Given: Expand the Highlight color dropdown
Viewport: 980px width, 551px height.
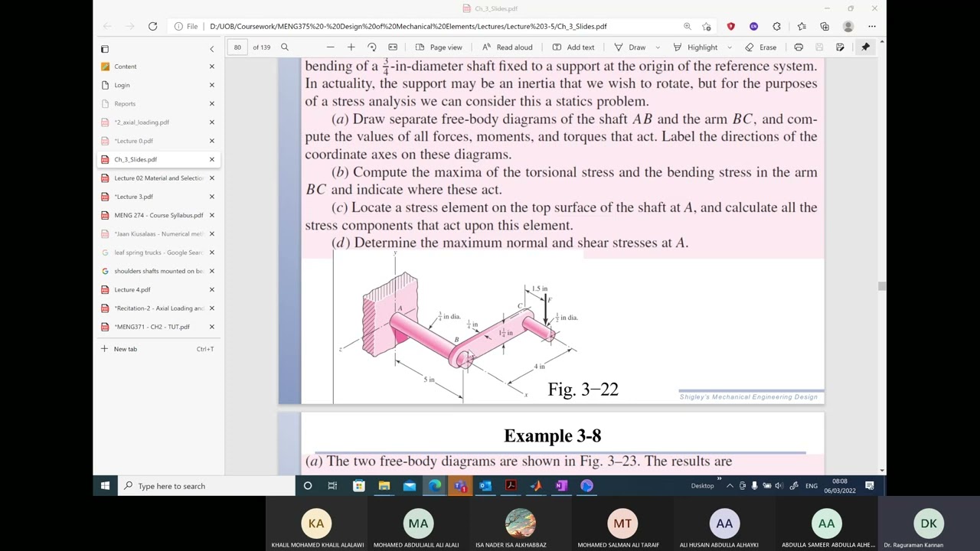Looking at the screenshot, I should pyautogui.click(x=730, y=47).
